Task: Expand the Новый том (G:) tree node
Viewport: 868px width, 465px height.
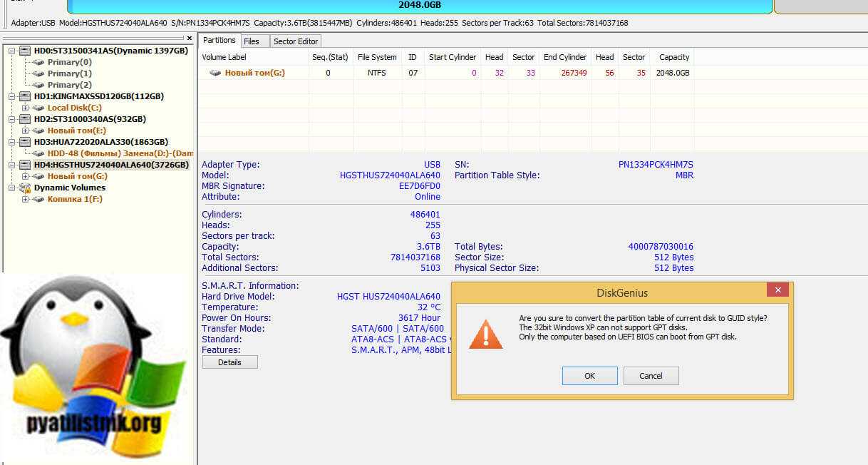Action: (x=25, y=176)
